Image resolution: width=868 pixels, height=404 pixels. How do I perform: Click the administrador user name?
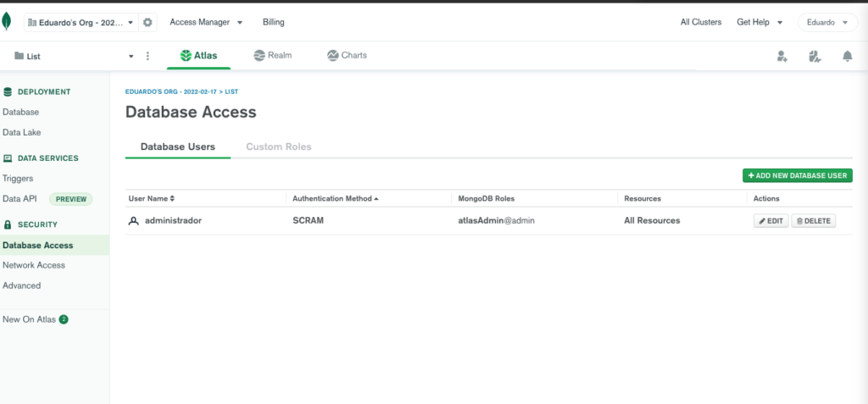(x=173, y=220)
